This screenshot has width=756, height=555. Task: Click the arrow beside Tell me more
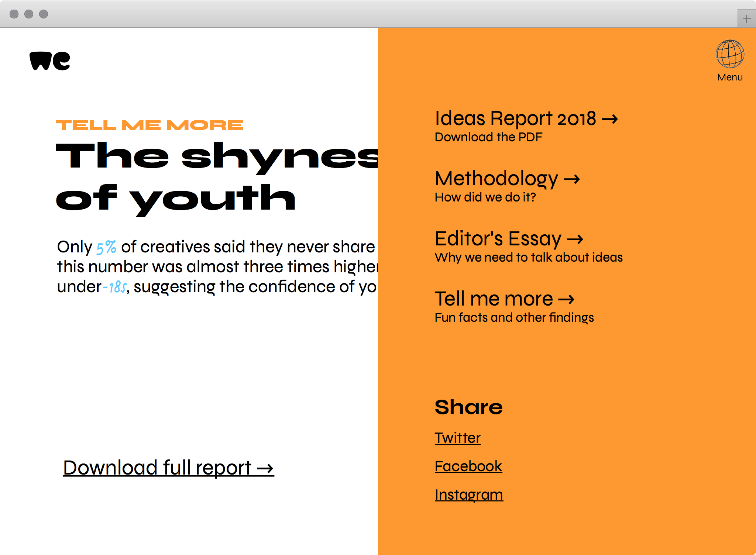566,299
